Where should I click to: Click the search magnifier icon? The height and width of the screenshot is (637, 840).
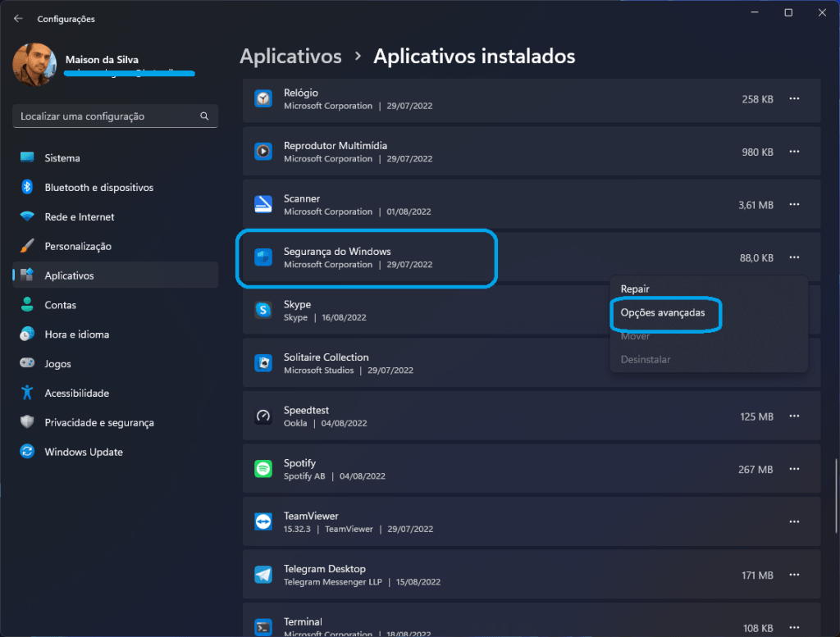pyautogui.click(x=204, y=116)
